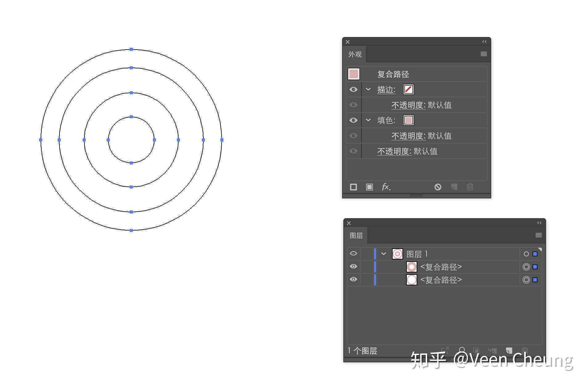
Task: Click the make clipping mask icon
Action: pos(476,351)
